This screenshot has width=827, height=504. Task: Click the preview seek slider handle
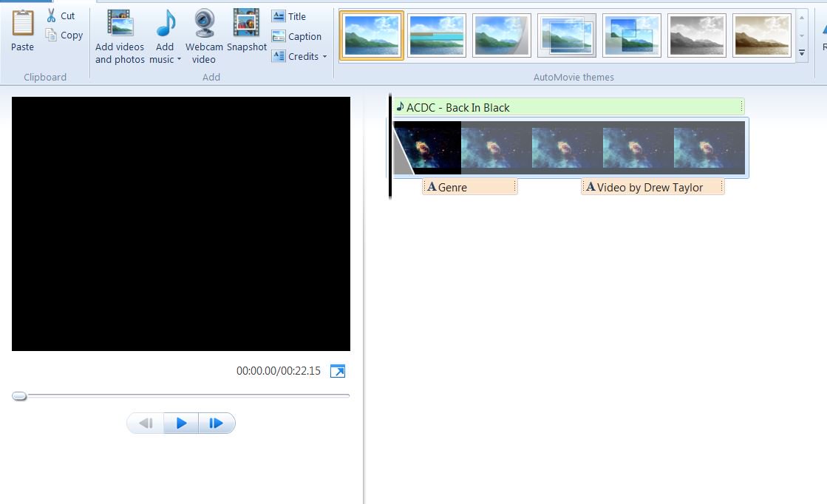pos(19,396)
